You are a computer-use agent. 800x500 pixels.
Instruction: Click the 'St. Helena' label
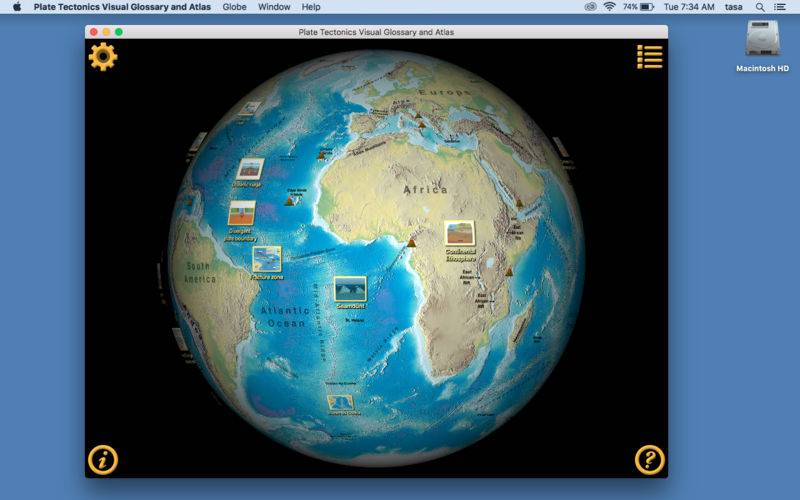[355, 320]
